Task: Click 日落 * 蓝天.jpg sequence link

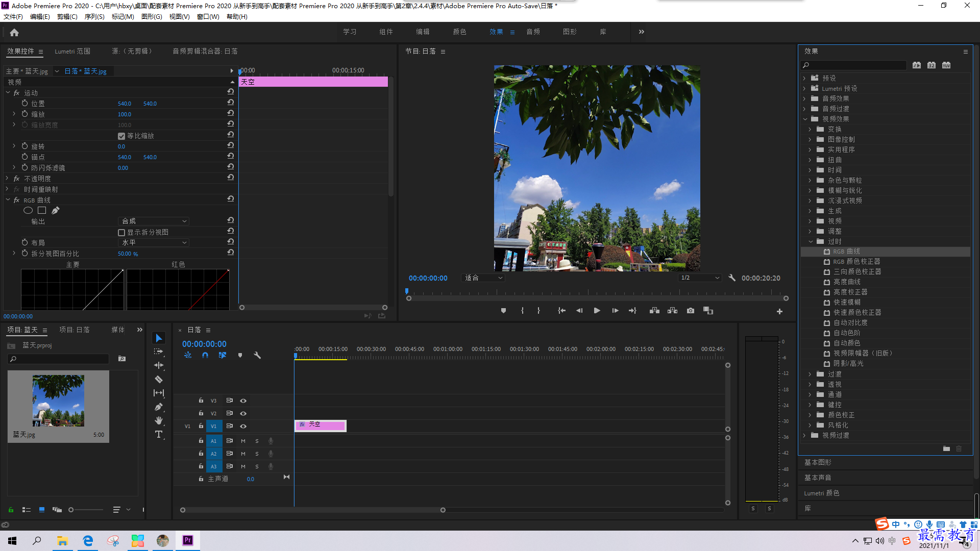Action: click(x=86, y=71)
